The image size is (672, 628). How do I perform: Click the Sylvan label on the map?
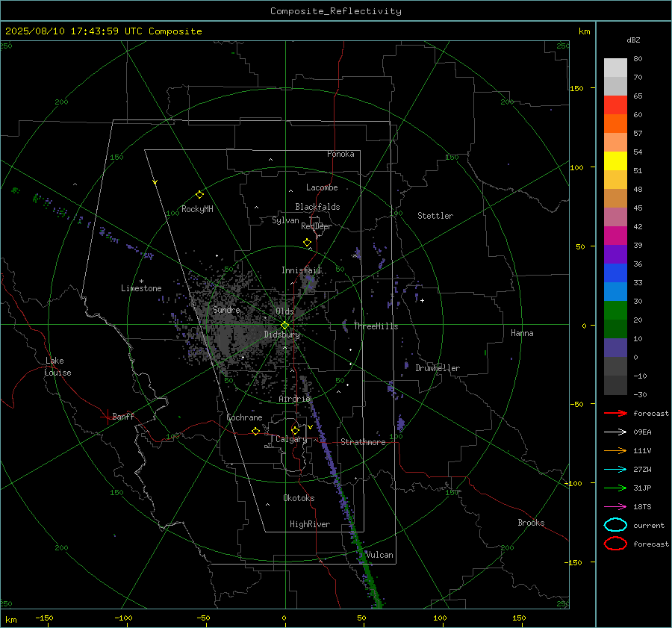[285, 220]
